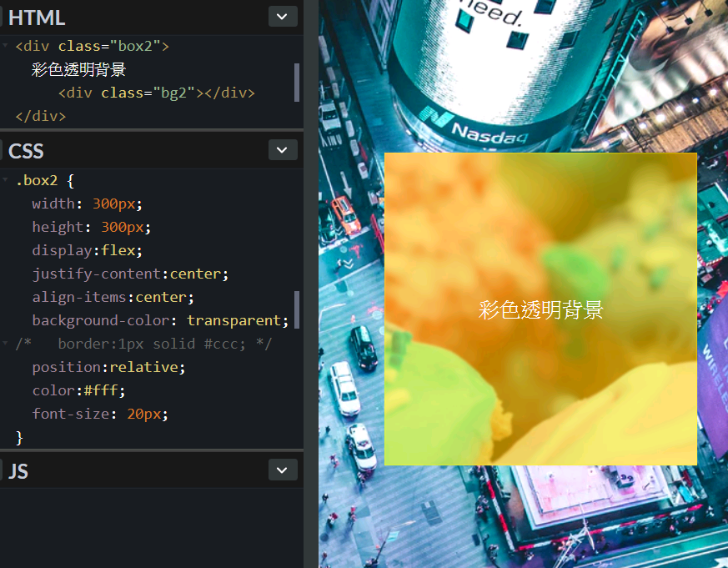The height and width of the screenshot is (568, 728).
Task: Click the display:flex line
Action: point(88,250)
